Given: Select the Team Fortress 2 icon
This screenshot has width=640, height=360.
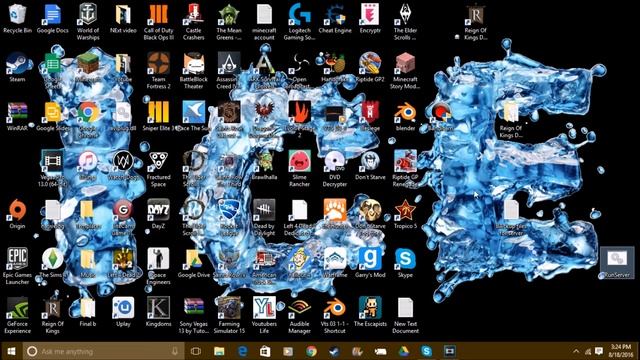Looking at the screenshot, I should tap(158, 71).
